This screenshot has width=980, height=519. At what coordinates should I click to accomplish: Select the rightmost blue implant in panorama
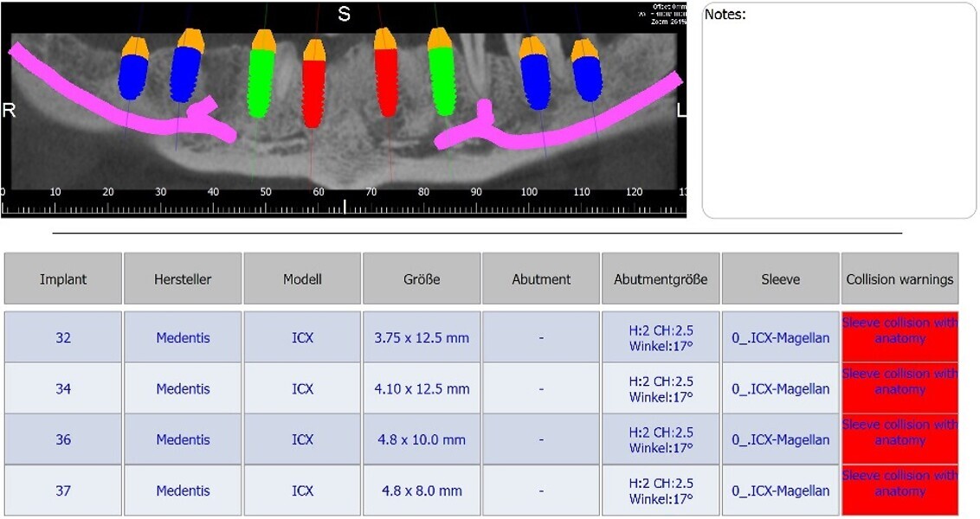coord(587,80)
